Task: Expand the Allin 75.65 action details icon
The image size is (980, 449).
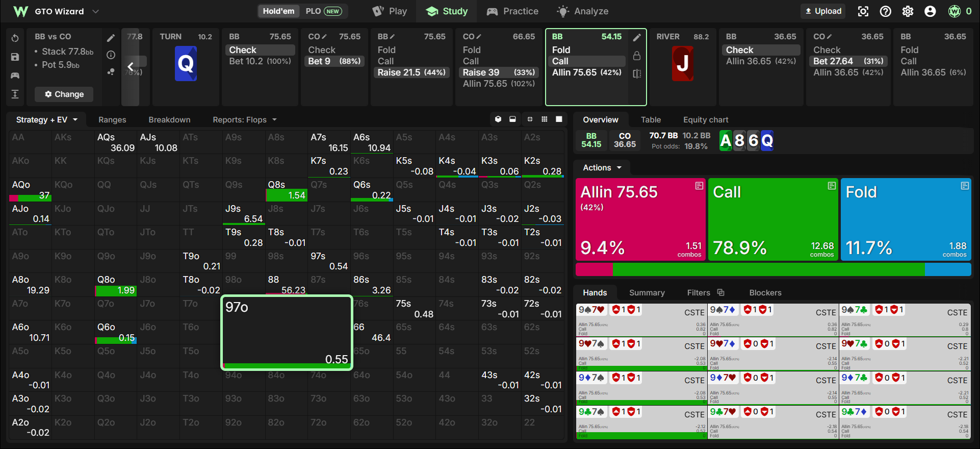Action: [699, 186]
